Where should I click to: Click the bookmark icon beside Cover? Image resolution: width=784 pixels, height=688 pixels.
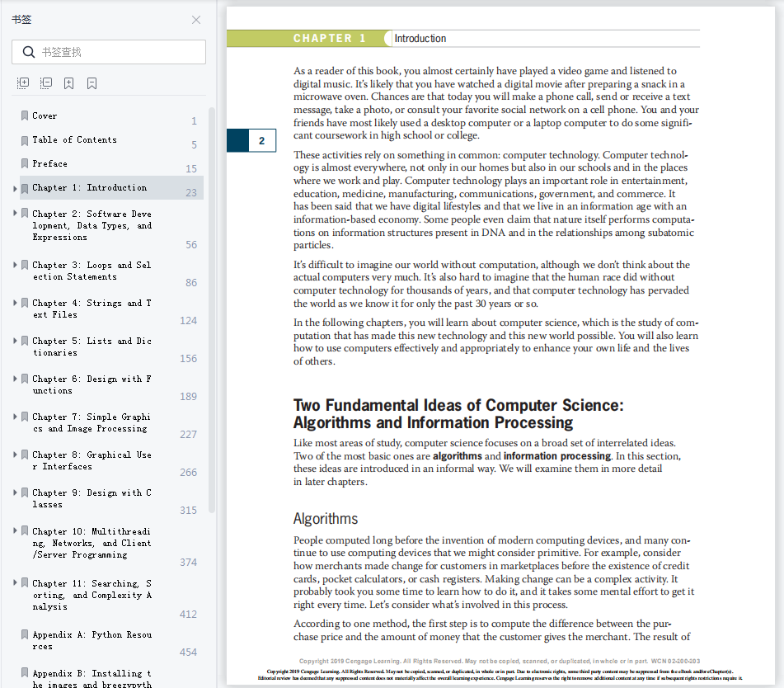coord(25,116)
